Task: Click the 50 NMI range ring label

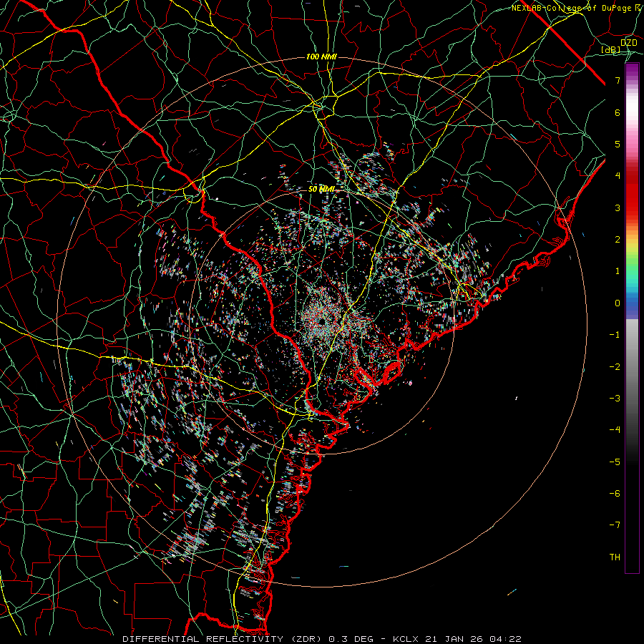Action: click(x=321, y=190)
